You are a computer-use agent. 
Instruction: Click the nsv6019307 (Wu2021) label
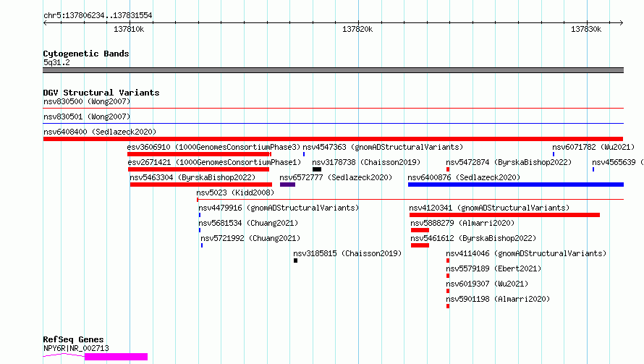(x=487, y=284)
